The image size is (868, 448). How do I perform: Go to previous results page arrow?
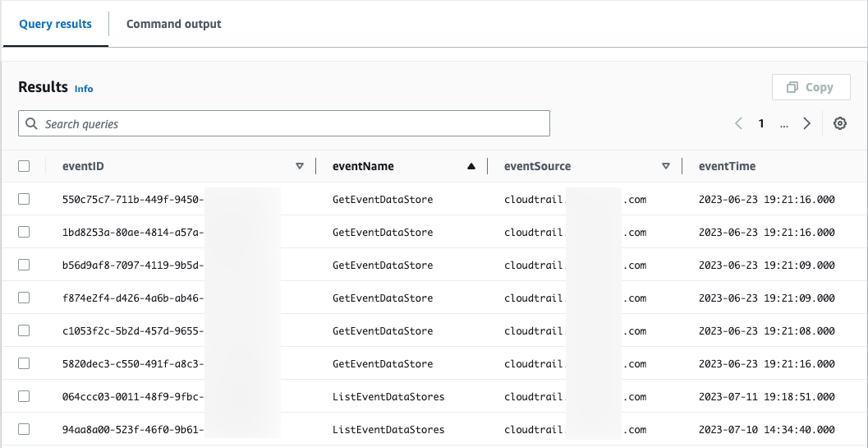coord(738,123)
